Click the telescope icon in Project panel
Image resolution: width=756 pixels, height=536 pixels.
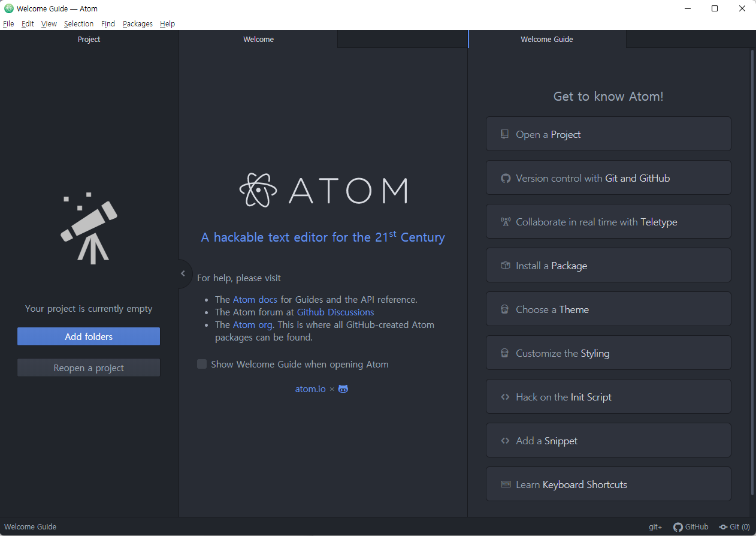(x=89, y=228)
